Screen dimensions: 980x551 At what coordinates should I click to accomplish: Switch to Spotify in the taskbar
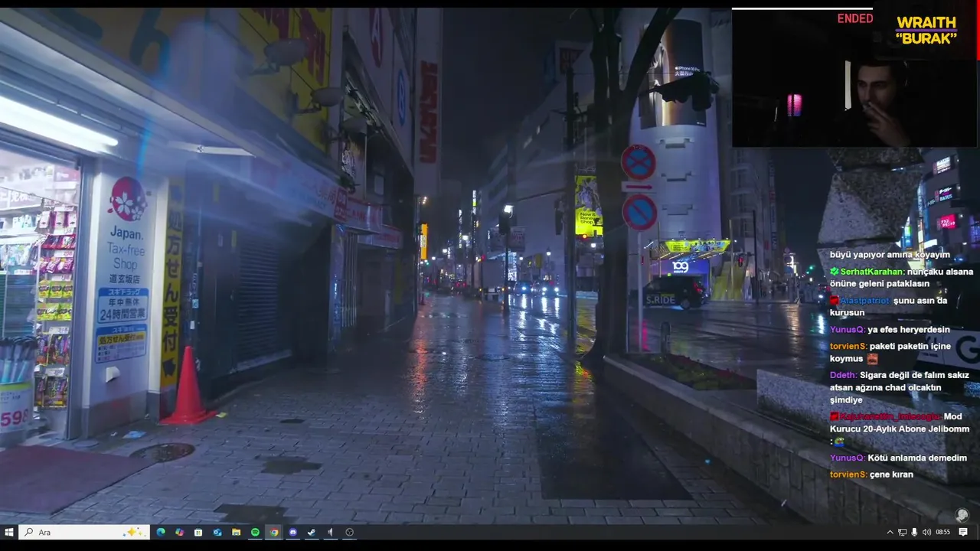point(255,532)
